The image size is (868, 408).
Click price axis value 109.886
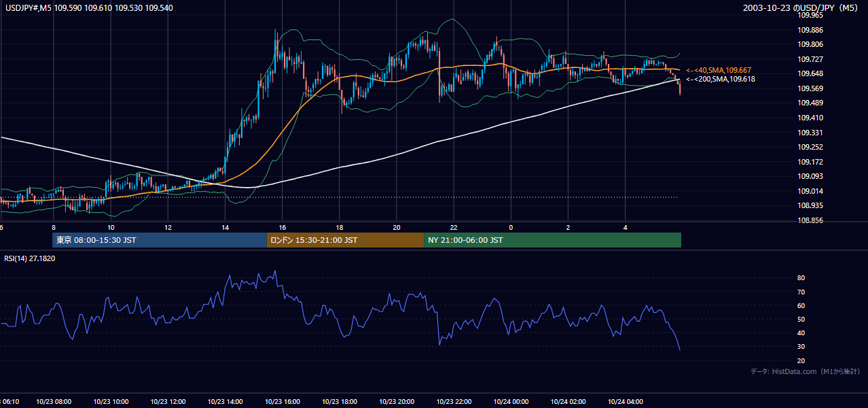tap(810, 30)
